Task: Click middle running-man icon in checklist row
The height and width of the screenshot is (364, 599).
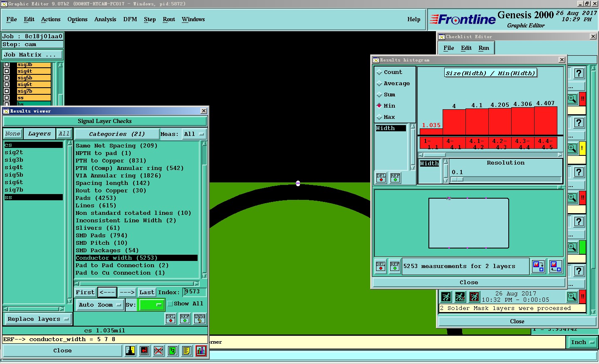Action: [x=460, y=297]
